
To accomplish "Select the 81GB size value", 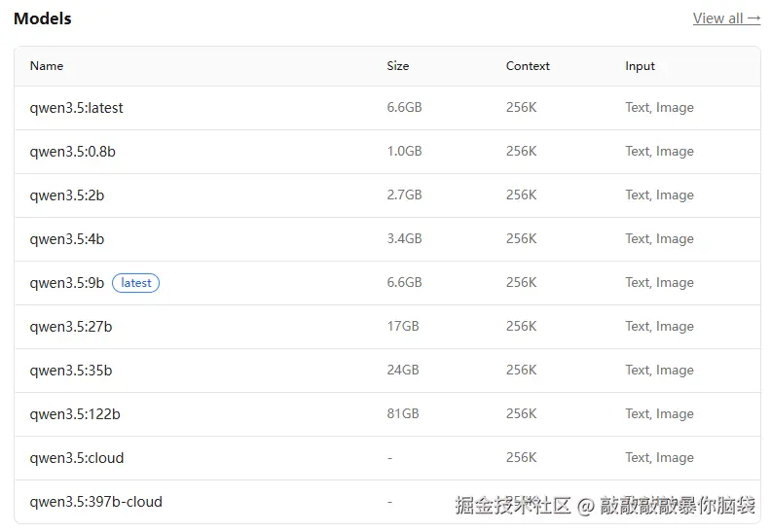I will click(403, 413).
